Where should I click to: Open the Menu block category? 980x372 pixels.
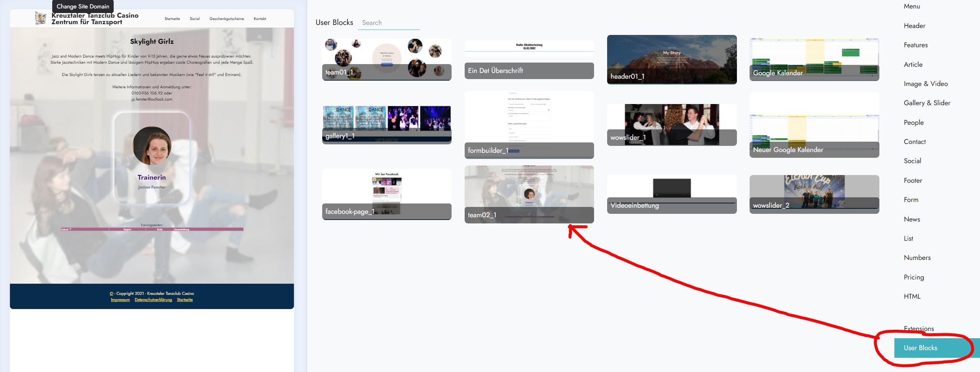[912, 6]
